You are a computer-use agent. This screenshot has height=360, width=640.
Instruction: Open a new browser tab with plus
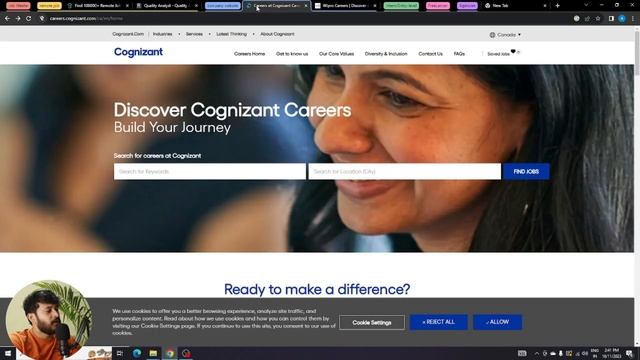click(558, 6)
